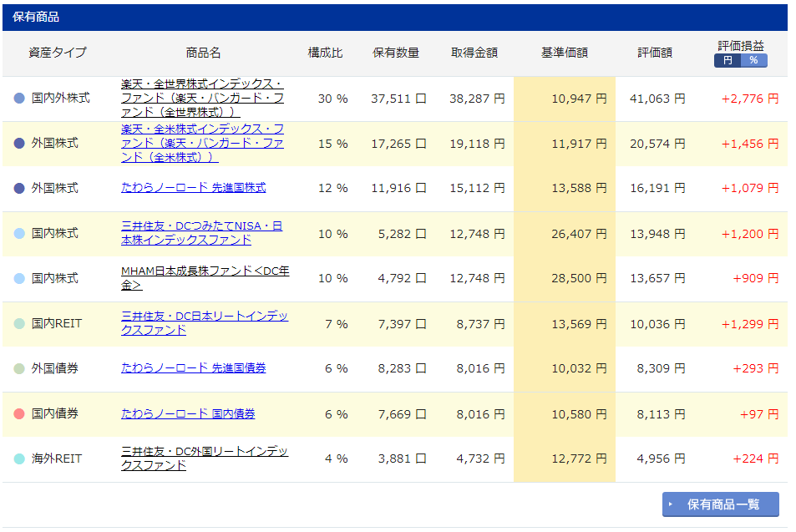Select the 国内外株式 asset type label
The image size is (796, 532).
[x=60, y=98]
